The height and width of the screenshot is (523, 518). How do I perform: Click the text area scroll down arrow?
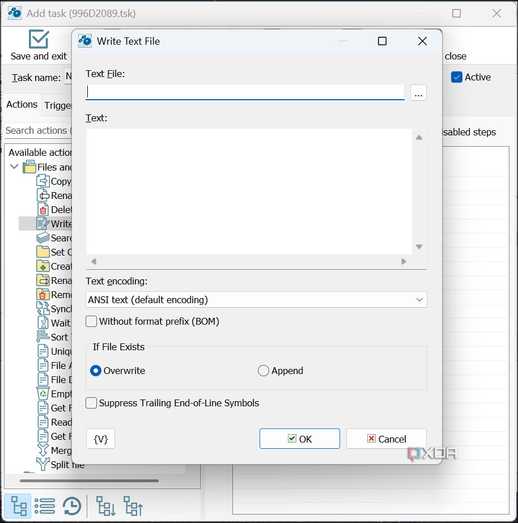[x=419, y=246]
